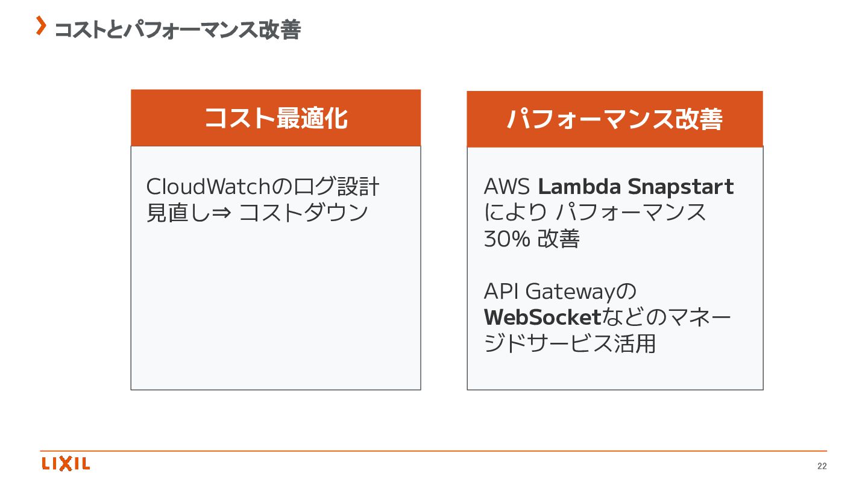
Task: Click the LIXIL logo in footer
Action: 66,463
